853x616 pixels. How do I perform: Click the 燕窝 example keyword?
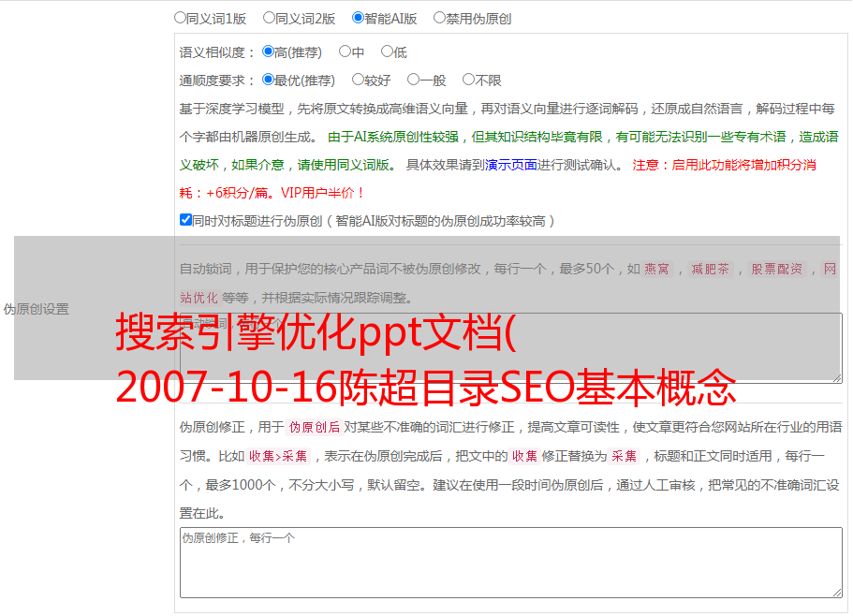pos(657,269)
